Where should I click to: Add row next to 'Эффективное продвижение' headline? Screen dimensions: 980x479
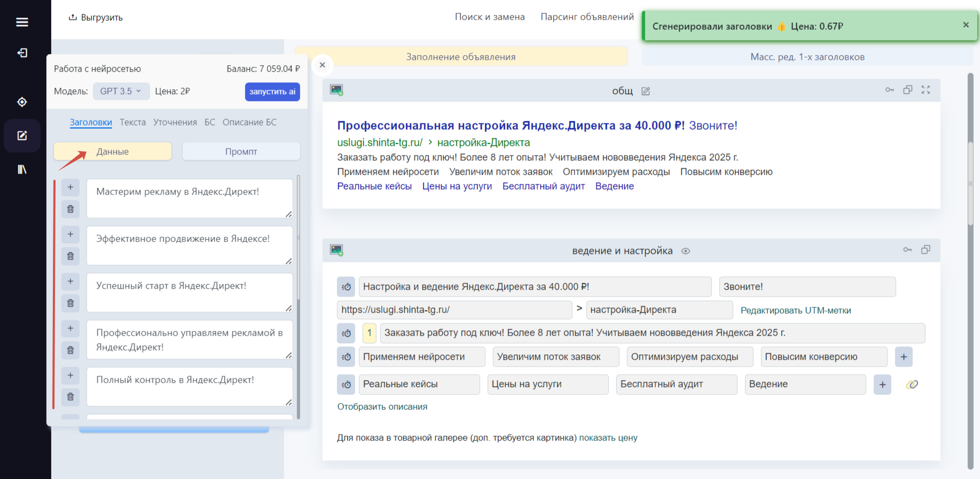coord(70,235)
